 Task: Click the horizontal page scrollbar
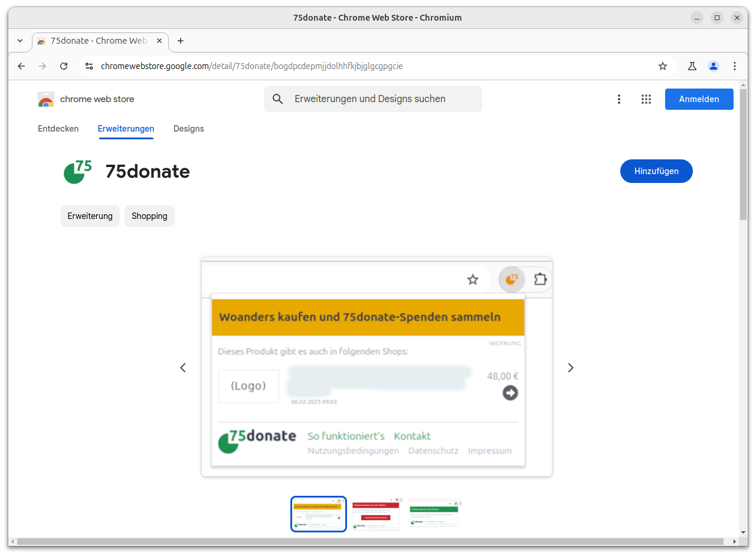point(370,541)
